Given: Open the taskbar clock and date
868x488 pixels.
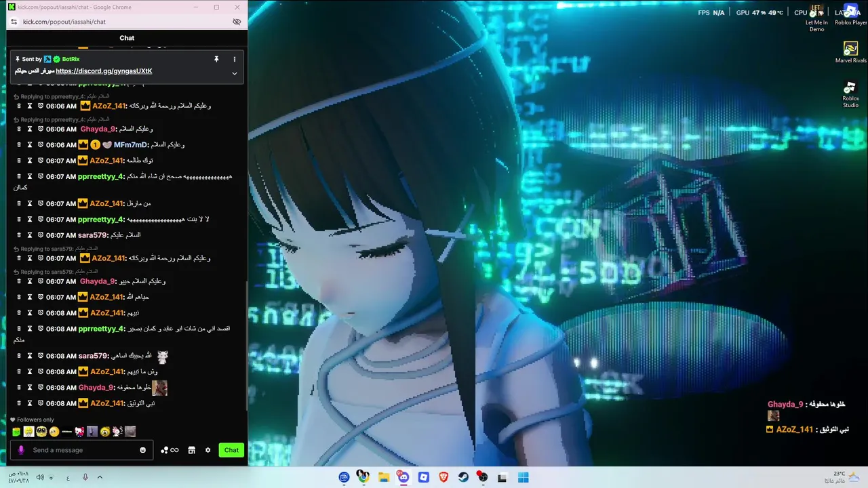Looking at the screenshot, I should pos(19,477).
